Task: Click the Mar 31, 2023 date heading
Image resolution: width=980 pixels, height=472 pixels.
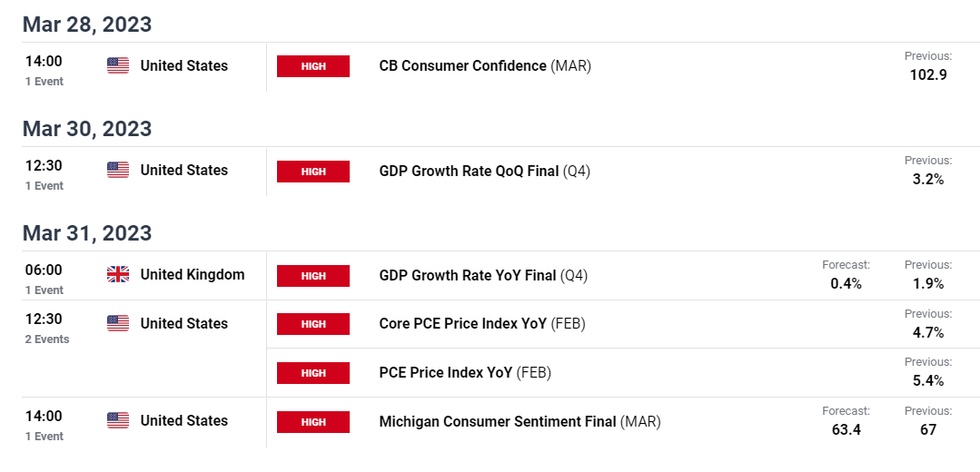Action: coord(87,233)
